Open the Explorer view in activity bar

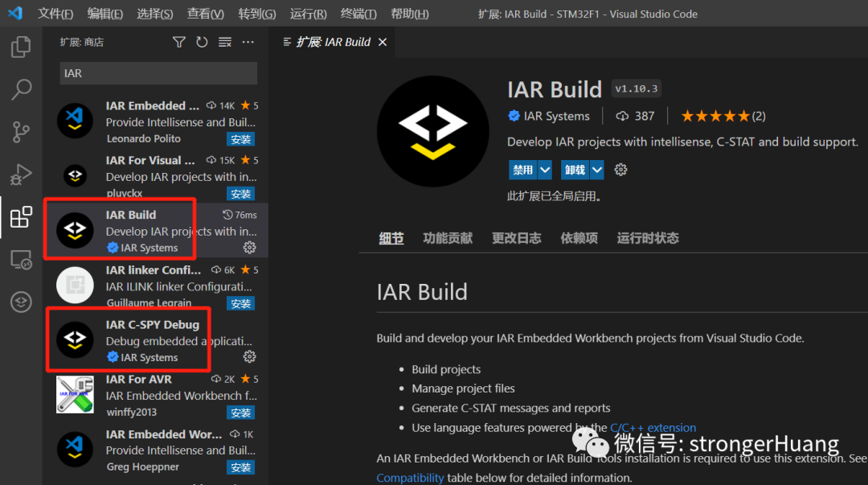point(21,47)
